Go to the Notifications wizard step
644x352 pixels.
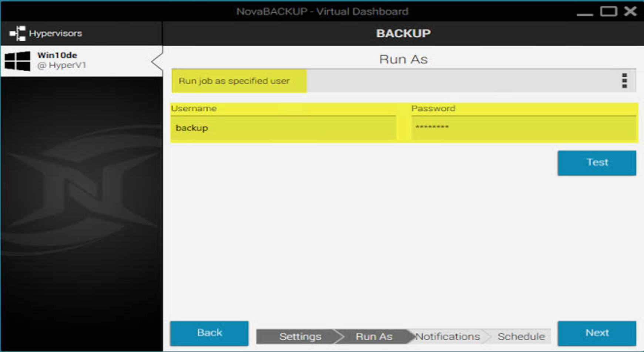[447, 336]
